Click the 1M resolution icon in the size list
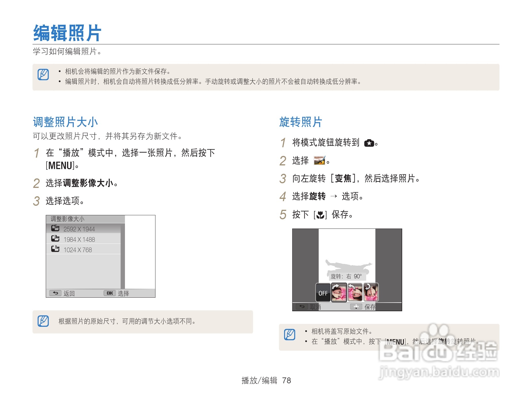The image size is (532, 402). (55, 250)
